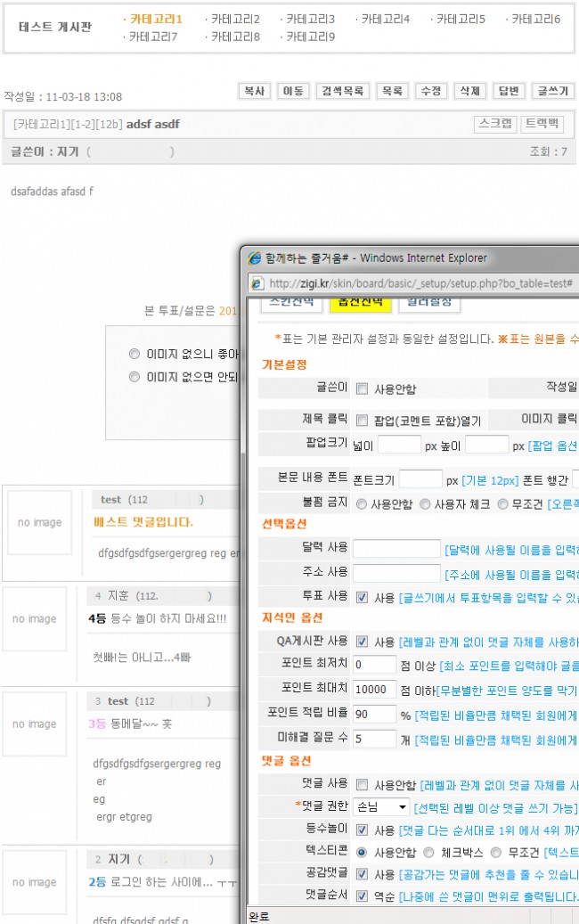The width and height of the screenshot is (579, 924).
Task: Click the page icon beside the zigi.kr URL
Action: tap(257, 283)
